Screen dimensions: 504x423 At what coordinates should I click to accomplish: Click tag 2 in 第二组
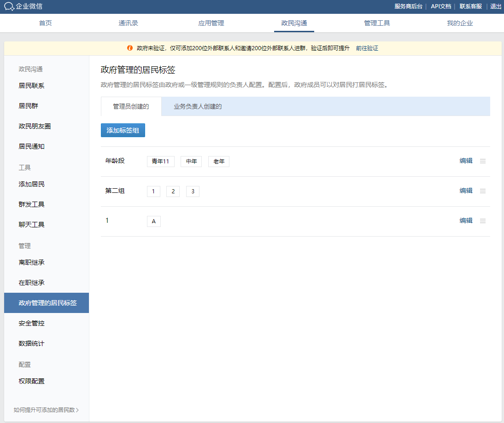coord(173,191)
